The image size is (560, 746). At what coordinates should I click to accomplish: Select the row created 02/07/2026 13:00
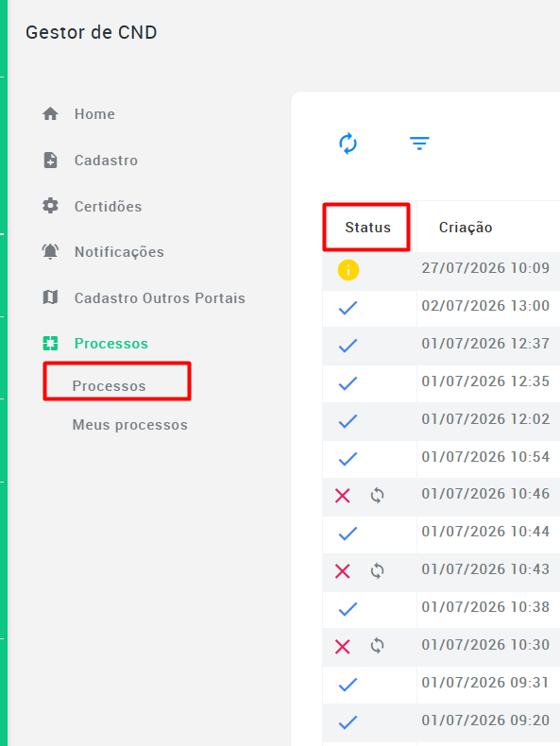(441, 308)
